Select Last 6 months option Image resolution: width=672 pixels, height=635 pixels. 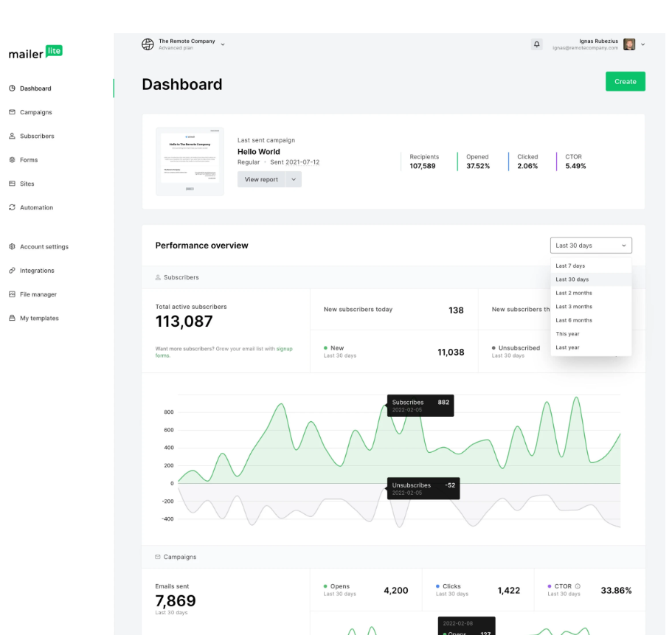591,320
